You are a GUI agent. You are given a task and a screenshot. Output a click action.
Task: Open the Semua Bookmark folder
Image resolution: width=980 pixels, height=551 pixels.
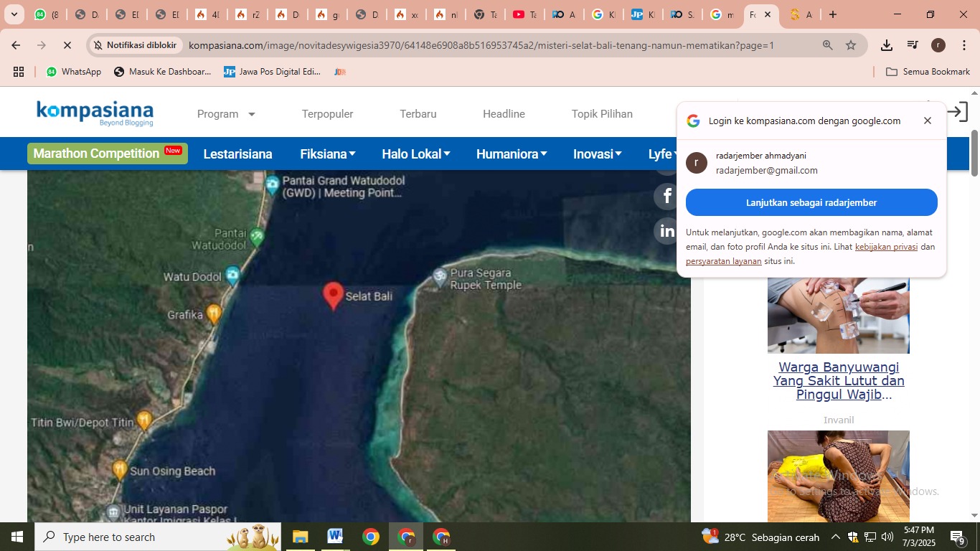tap(928, 72)
